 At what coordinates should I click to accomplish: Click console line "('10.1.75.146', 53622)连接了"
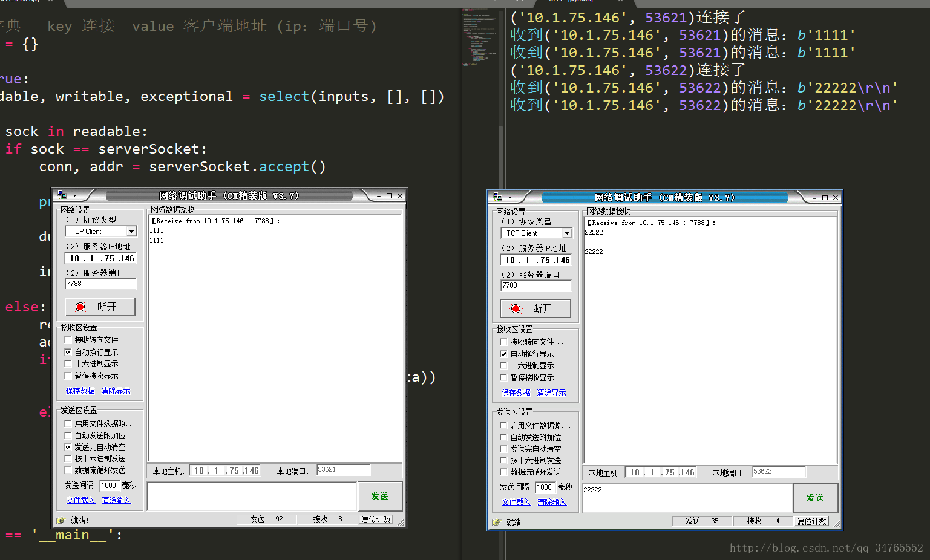[x=627, y=70]
